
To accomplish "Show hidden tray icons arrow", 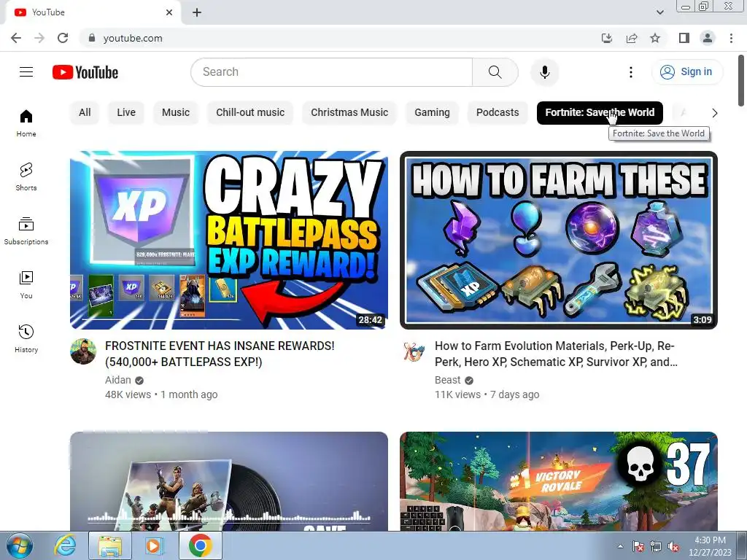I will pos(620,547).
